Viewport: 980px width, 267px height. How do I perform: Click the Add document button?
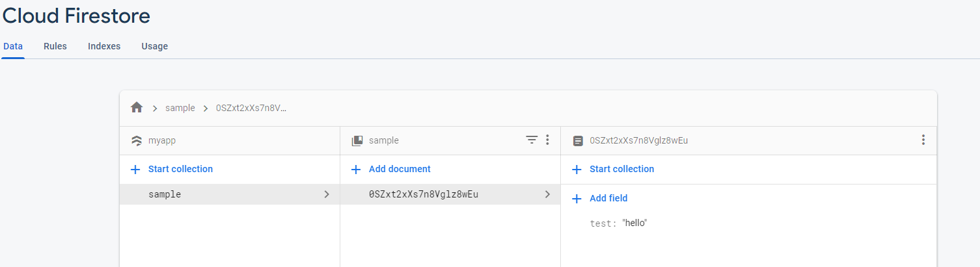click(x=400, y=169)
